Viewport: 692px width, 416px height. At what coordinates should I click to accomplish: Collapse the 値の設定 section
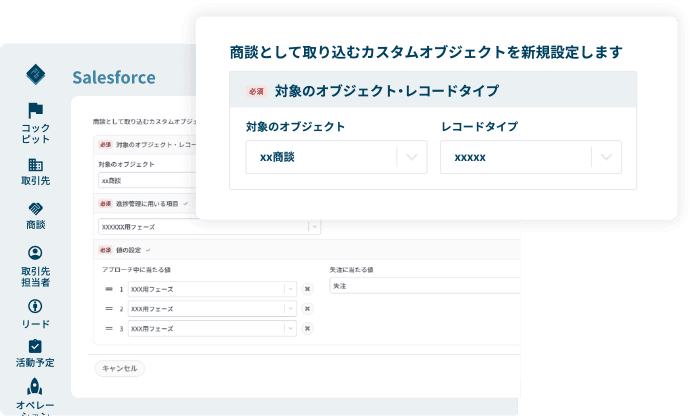click(149, 250)
